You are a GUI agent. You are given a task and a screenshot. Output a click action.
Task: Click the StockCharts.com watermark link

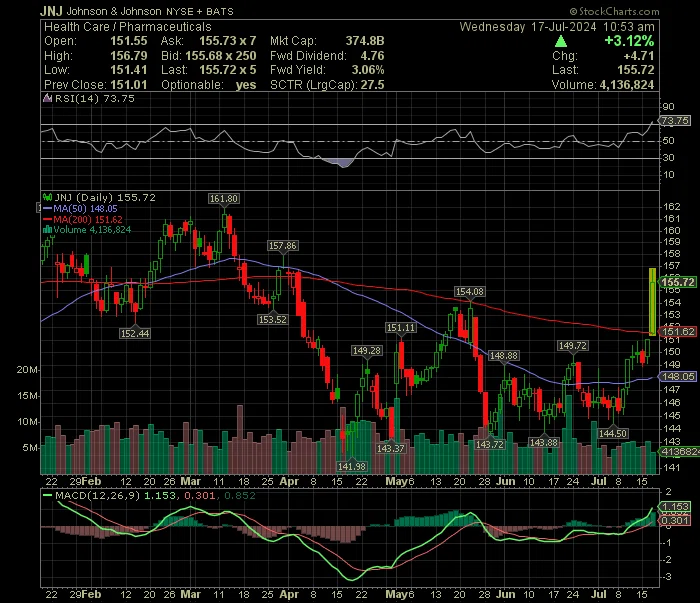[x=614, y=11]
